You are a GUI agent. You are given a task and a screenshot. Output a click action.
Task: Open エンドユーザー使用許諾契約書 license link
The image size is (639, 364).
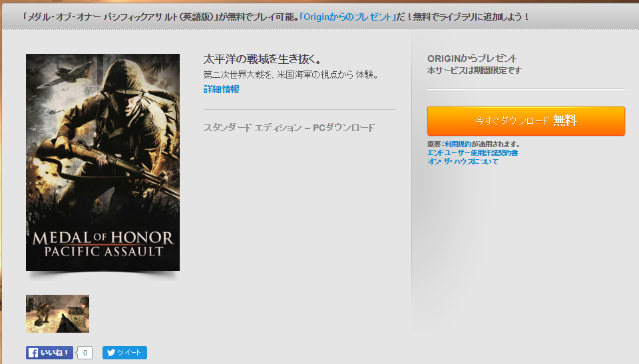(x=473, y=153)
